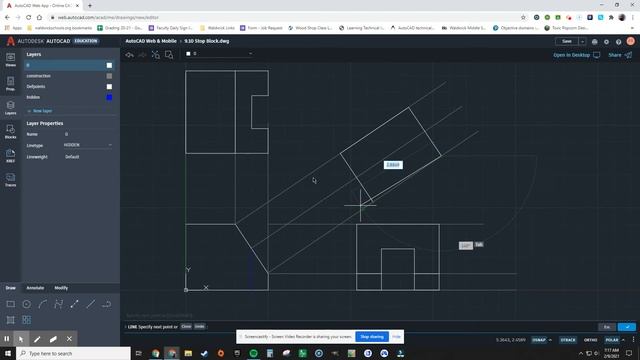
Task: Open the XREF sidebar panel
Action: click(x=11, y=156)
